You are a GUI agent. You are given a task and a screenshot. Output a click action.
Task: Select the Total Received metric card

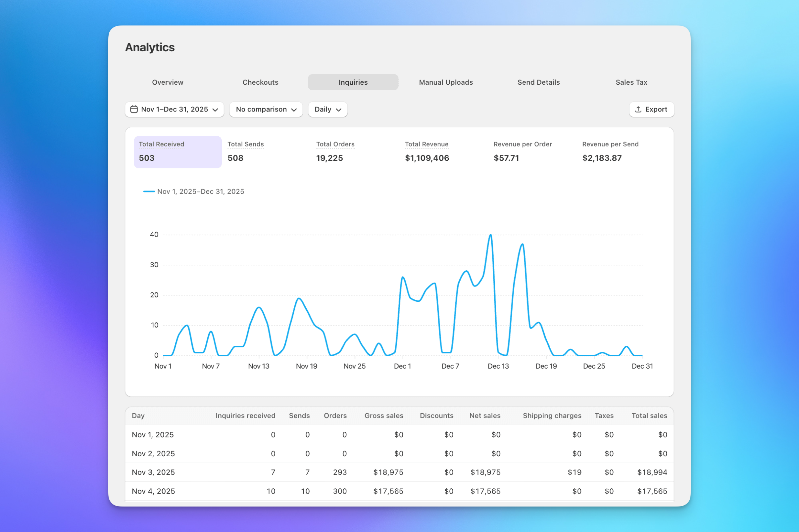point(177,151)
